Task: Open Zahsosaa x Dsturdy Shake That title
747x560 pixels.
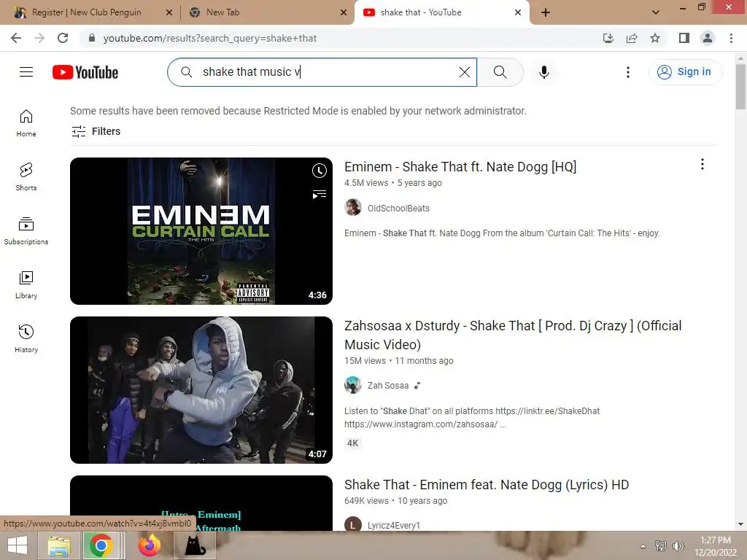Action: coord(513,335)
